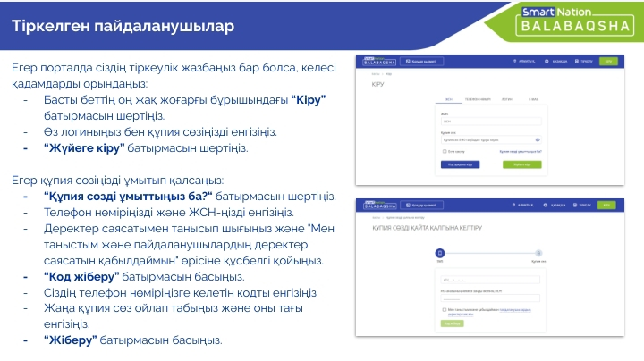Switch to the Телефон нөмірі login tab
The height and width of the screenshot is (361, 644).
475,100
